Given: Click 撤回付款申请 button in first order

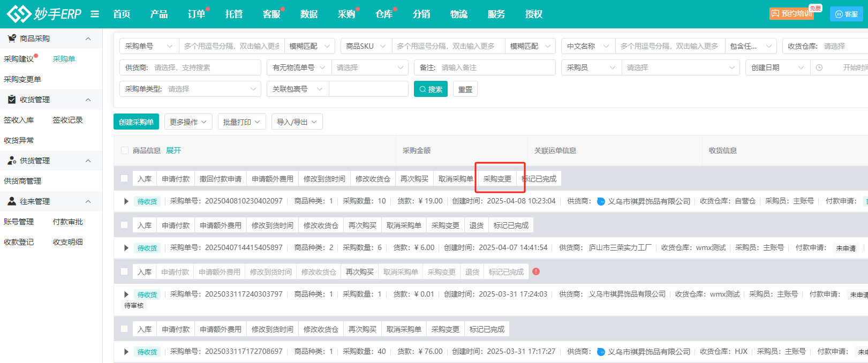Looking at the screenshot, I should 221,178.
